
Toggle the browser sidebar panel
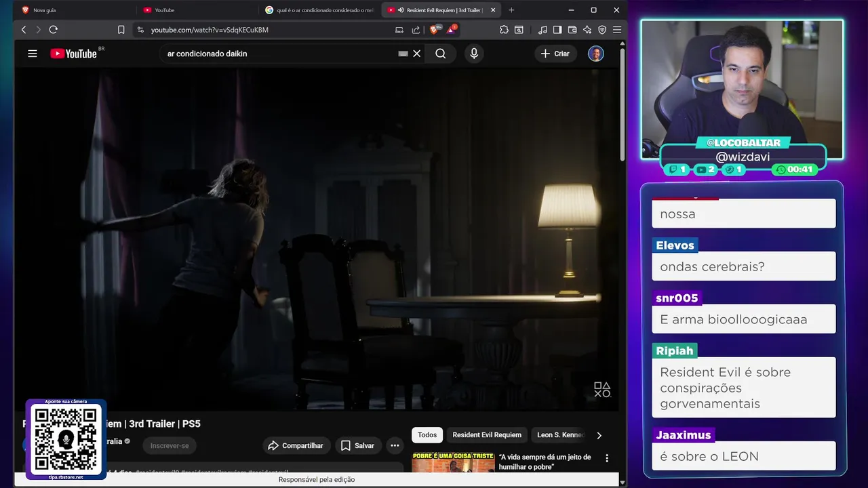click(x=557, y=30)
